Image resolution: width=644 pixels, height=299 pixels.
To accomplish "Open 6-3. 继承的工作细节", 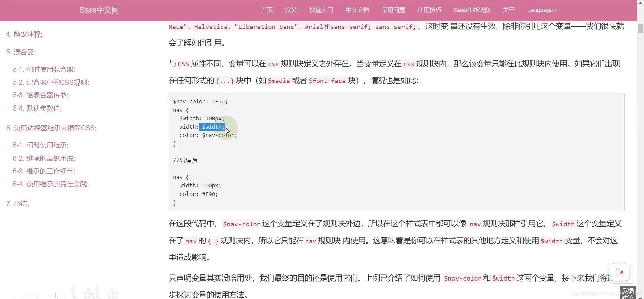I will [x=44, y=171].
